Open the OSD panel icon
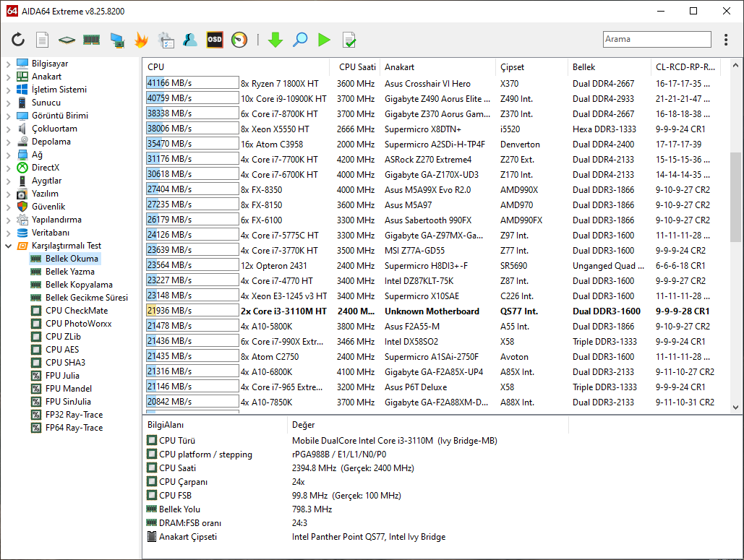 (215, 39)
